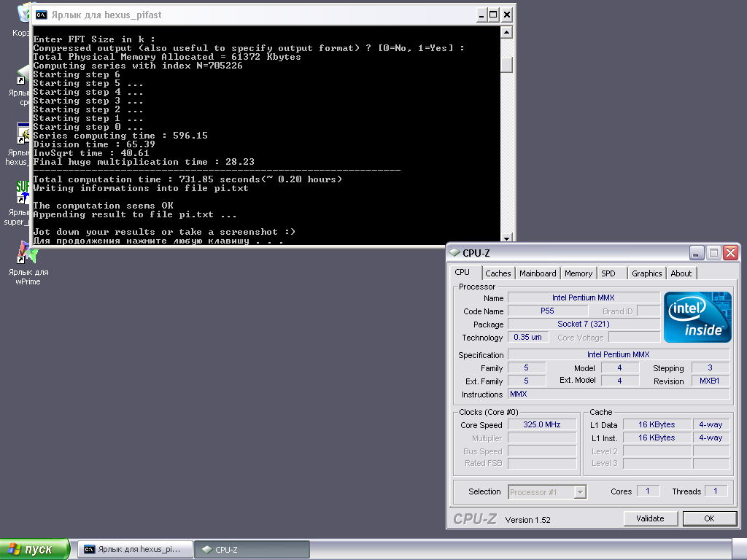Click the Core Speed value 325.0 MHz

[x=542, y=424]
